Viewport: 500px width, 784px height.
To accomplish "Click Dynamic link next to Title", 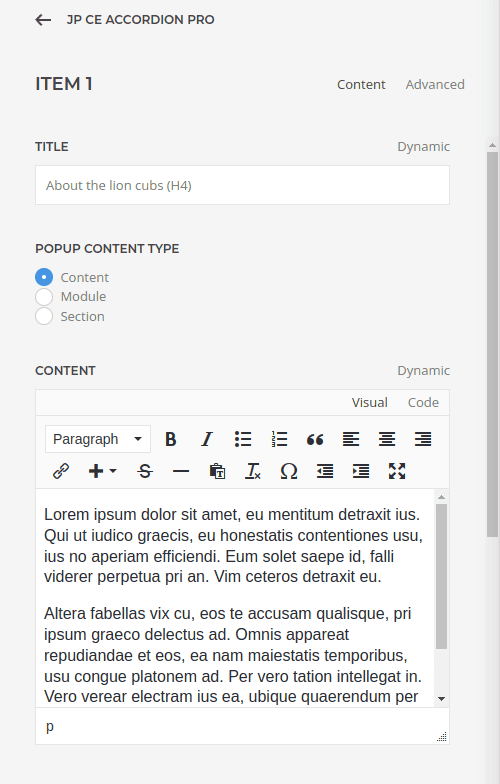I will (424, 146).
